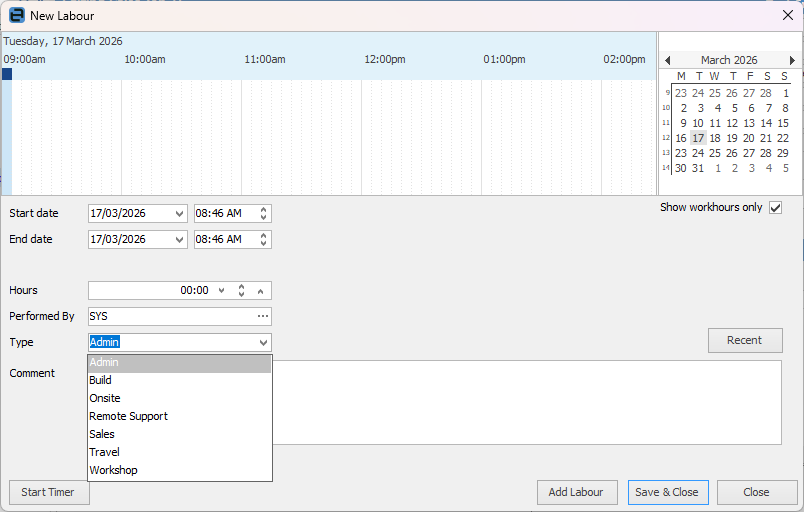
Task: Open Performed By lookup ellipsis button
Action: tap(263, 316)
